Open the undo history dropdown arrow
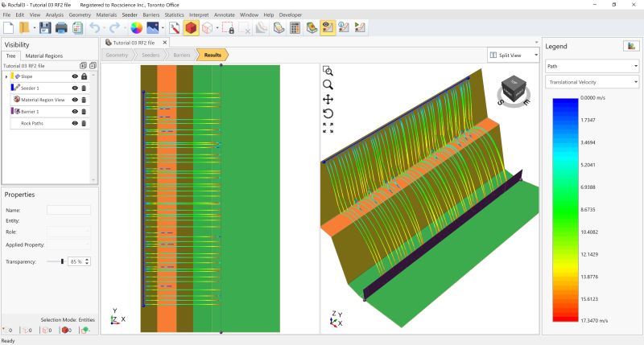The image size is (644, 345). point(105,28)
